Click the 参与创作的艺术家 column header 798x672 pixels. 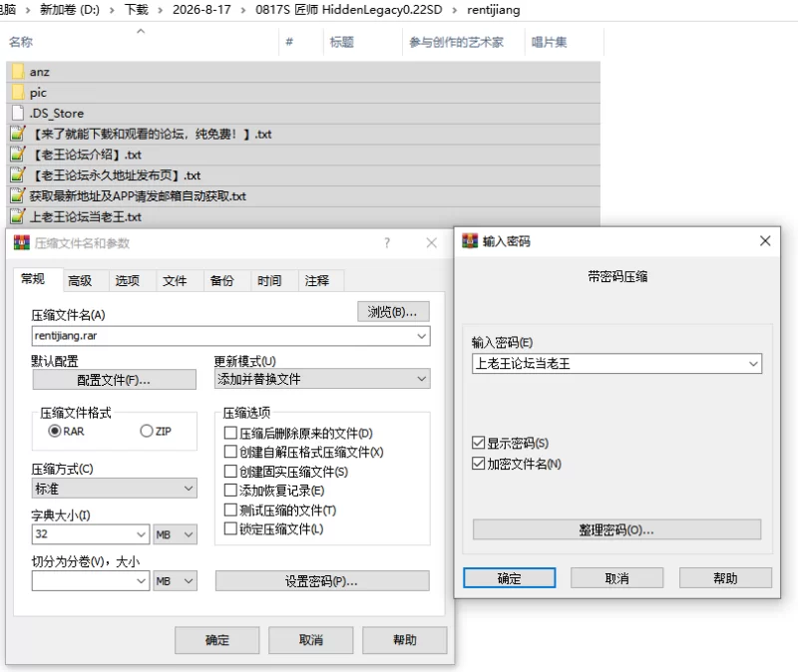click(456, 42)
